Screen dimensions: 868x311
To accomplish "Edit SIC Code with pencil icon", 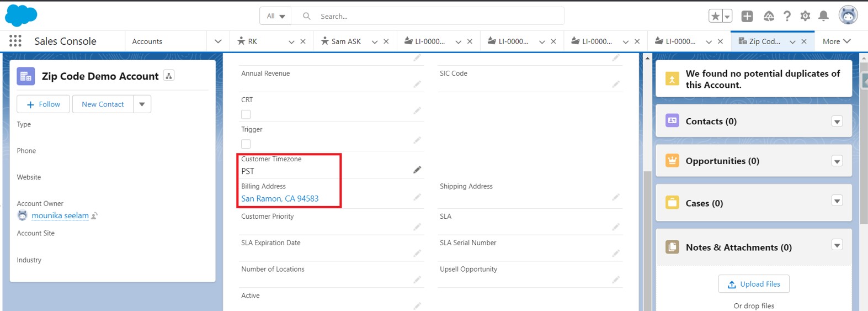I will coord(616,84).
